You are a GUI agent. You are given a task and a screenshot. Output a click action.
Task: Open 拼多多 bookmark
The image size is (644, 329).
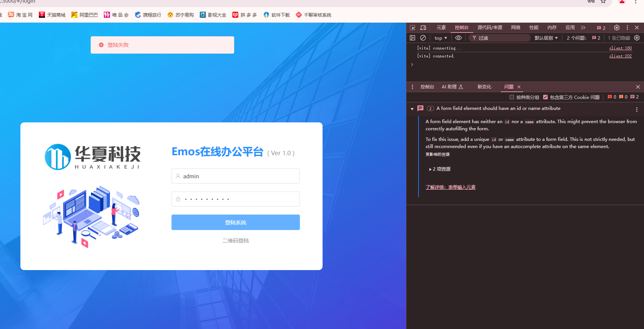(x=245, y=15)
